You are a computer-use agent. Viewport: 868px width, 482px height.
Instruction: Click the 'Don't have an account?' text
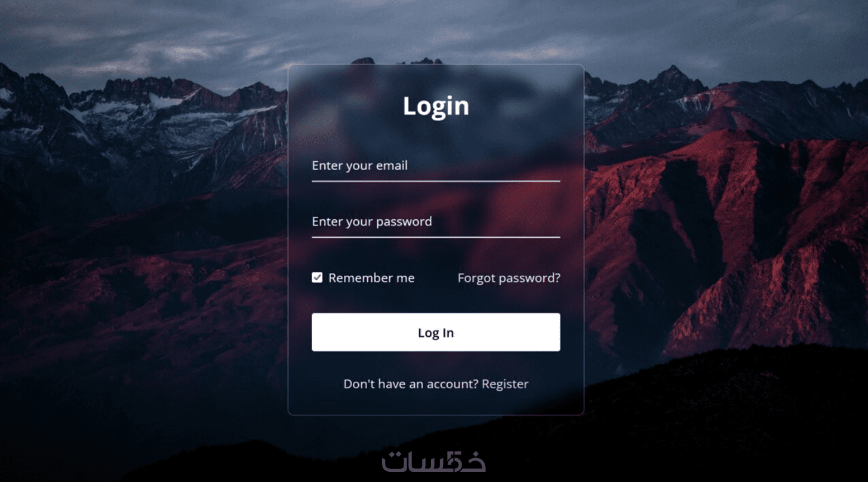point(411,383)
